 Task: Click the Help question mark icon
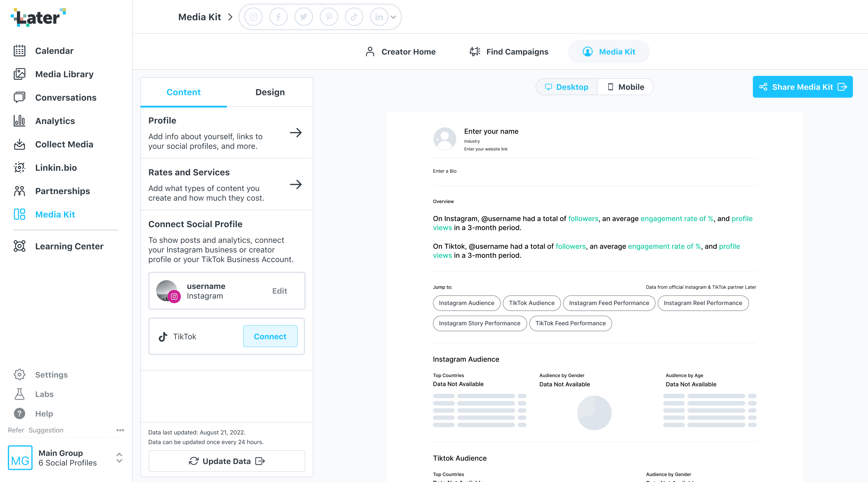coord(19,413)
